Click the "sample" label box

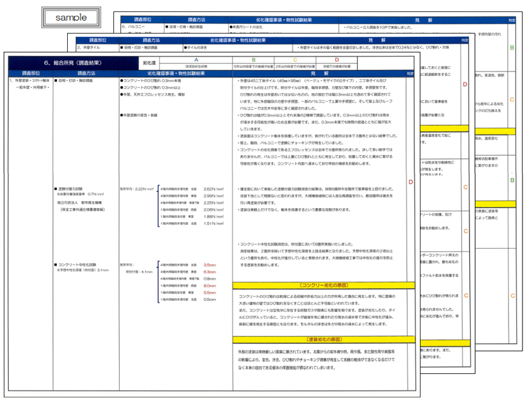click(71, 17)
